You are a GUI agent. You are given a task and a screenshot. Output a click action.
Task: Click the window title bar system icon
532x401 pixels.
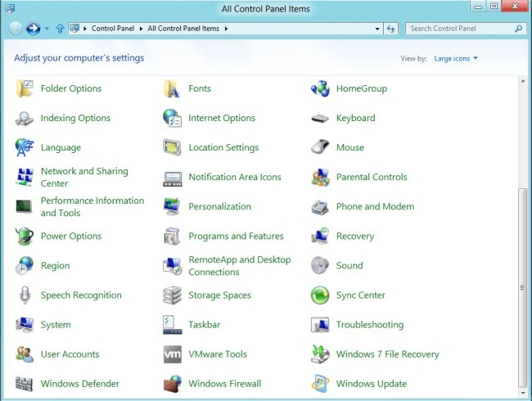[x=10, y=8]
